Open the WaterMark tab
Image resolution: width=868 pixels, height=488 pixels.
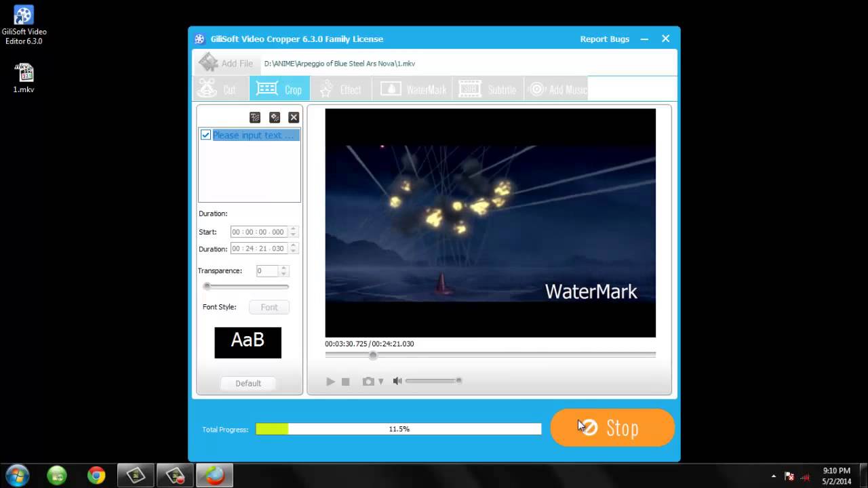point(413,89)
